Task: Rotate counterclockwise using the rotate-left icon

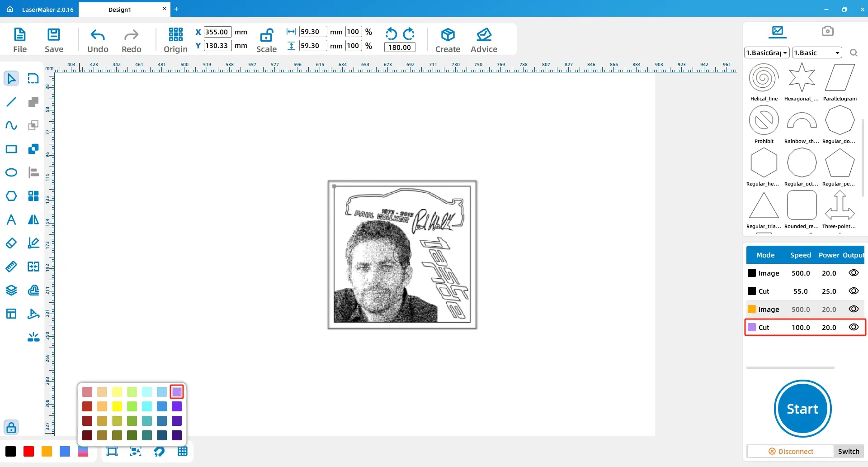Action: (x=391, y=33)
